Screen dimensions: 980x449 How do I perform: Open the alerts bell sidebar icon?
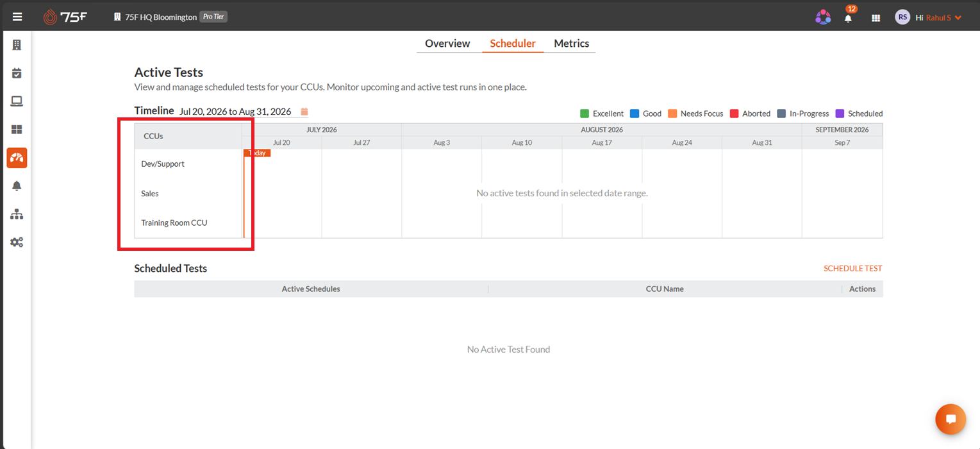point(17,186)
